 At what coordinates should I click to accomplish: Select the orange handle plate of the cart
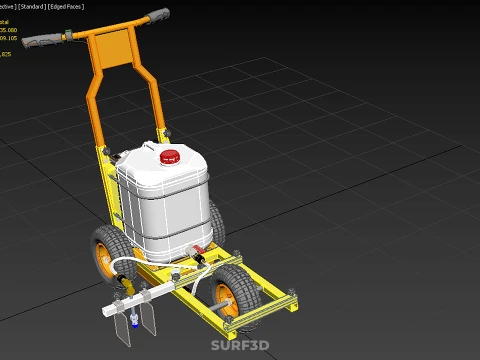(114, 49)
